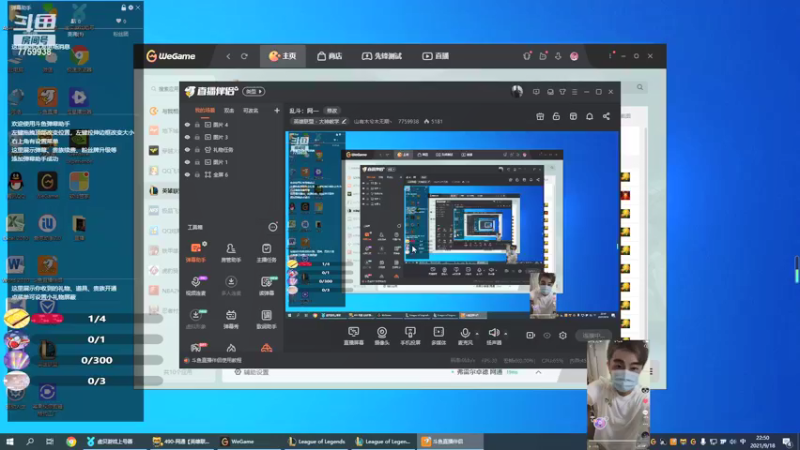The height and width of the screenshot is (450, 800).
Task: Open the 视频连麦 tool
Action: click(x=196, y=286)
